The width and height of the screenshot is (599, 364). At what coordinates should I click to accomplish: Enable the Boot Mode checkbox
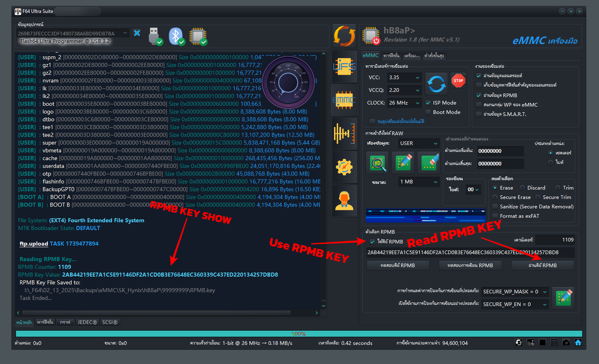tap(428, 112)
